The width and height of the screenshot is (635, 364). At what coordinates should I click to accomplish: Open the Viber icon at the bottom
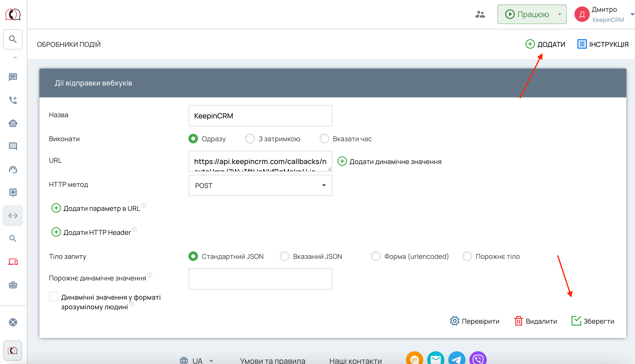(x=478, y=359)
